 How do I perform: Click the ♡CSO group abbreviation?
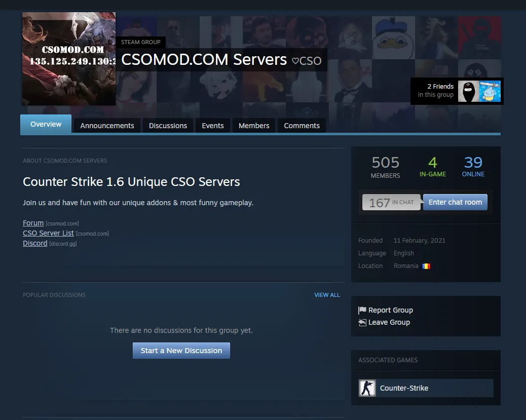(x=307, y=61)
